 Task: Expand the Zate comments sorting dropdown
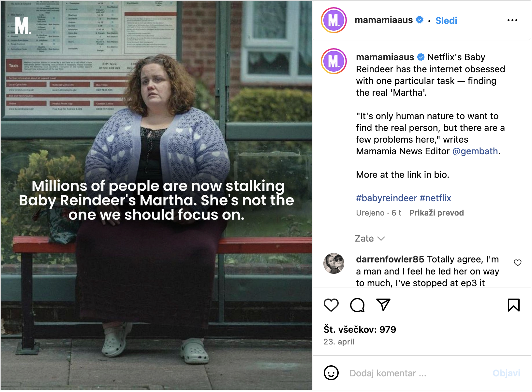tap(370, 239)
